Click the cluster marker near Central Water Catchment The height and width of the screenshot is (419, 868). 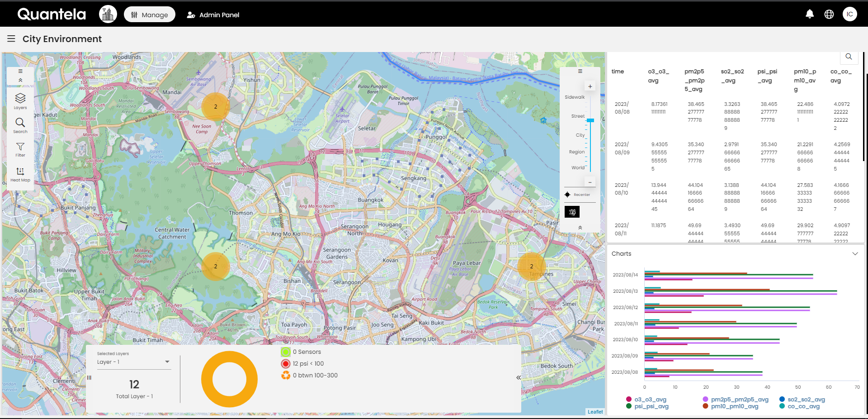[216, 267]
